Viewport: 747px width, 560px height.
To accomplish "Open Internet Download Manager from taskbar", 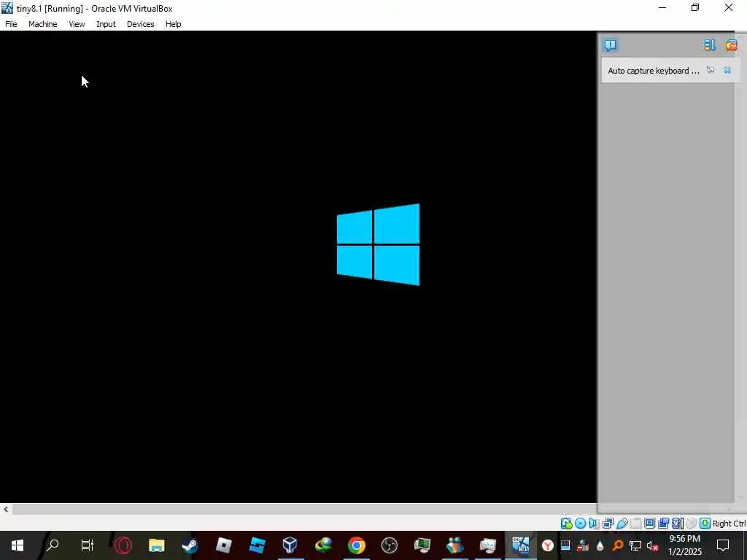I will click(323, 545).
